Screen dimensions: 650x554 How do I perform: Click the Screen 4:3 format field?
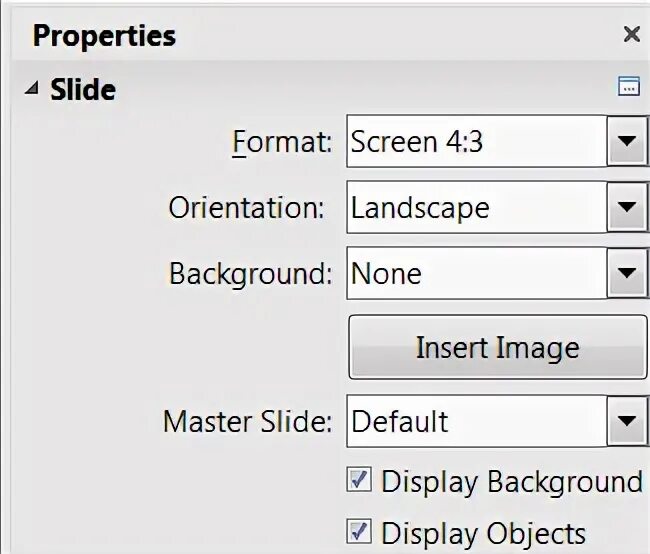(476, 141)
